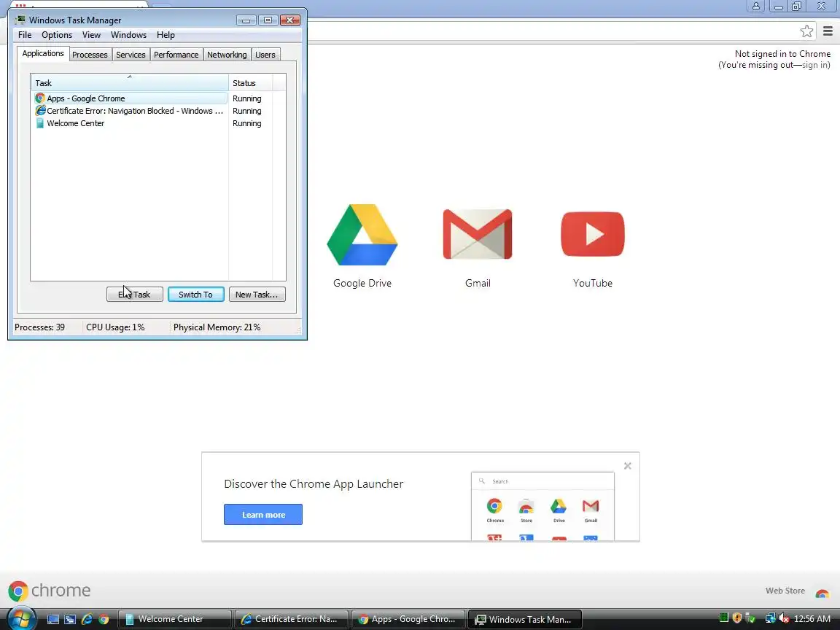The height and width of the screenshot is (630, 840).
Task: Click Chrome icon in App Launcher preview
Action: pyautogui.click(x=494, y=506)
